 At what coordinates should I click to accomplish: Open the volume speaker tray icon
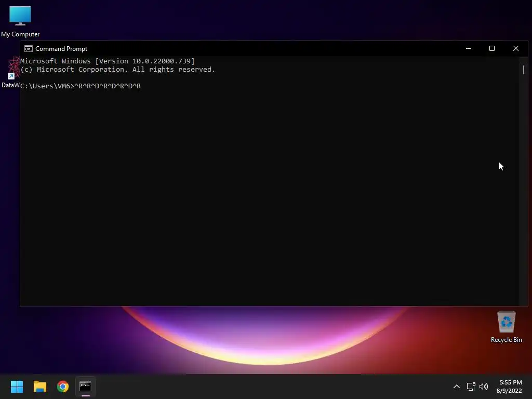pyautogui.click(x=484, y=387)
